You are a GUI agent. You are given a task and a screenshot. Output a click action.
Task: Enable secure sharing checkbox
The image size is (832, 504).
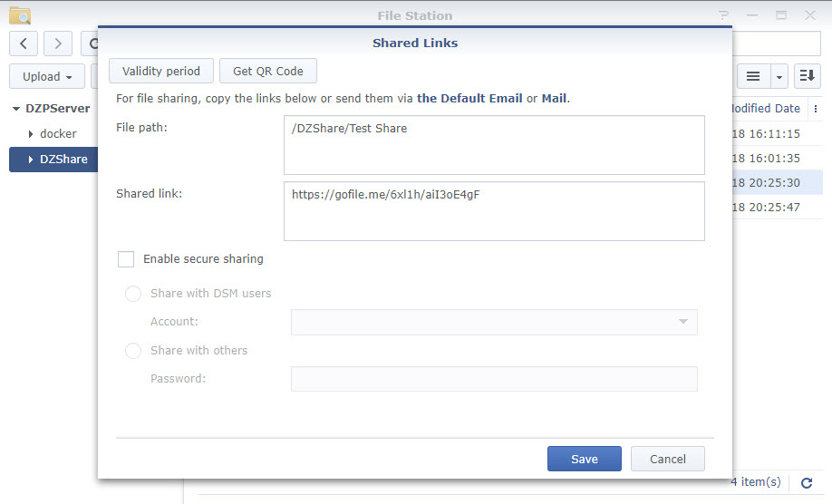click(126, 259)
